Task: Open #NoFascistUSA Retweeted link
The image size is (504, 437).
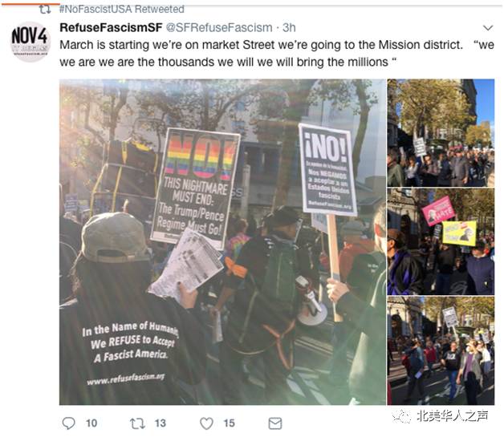Action: pyautogui.click(x=122, y=9)
